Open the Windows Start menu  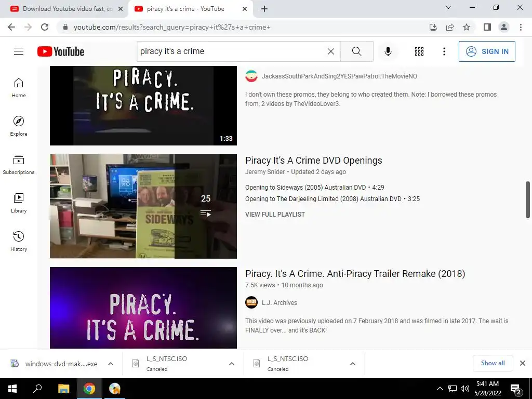(x=12, y=389)
